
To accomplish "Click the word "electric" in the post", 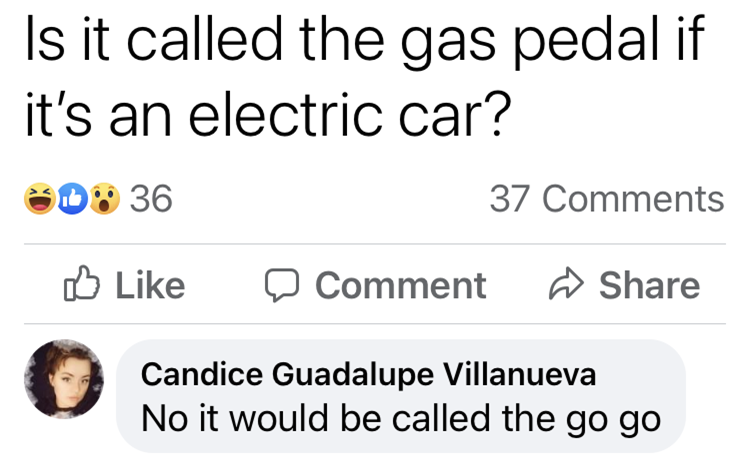I will click(x=286, y=114).
